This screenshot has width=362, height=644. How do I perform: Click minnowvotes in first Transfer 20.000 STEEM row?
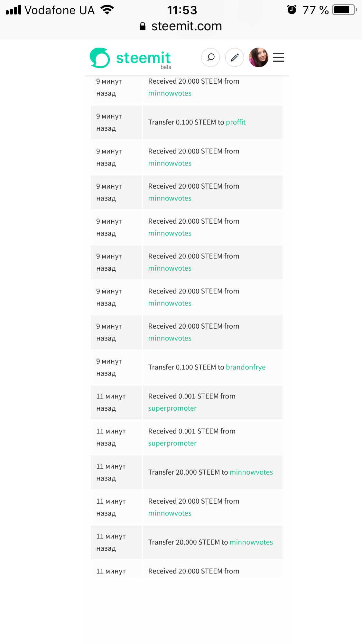pos(251,472)
